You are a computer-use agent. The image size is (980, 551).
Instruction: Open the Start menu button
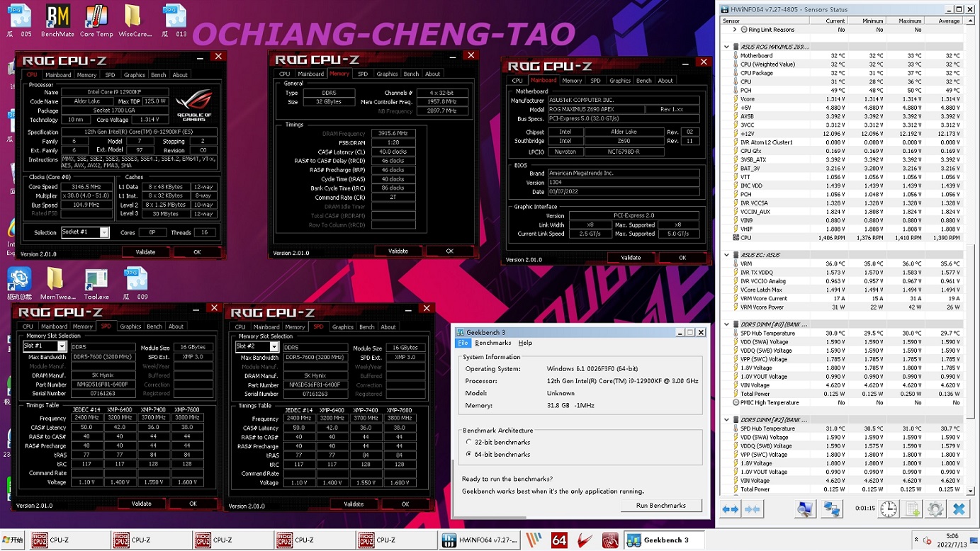pyautogui.click(x=13, y=540)
